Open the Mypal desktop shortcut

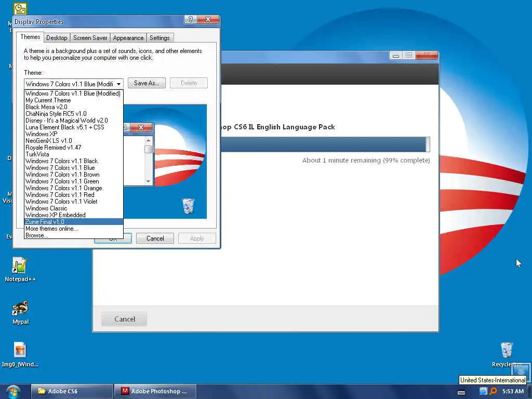20,312
